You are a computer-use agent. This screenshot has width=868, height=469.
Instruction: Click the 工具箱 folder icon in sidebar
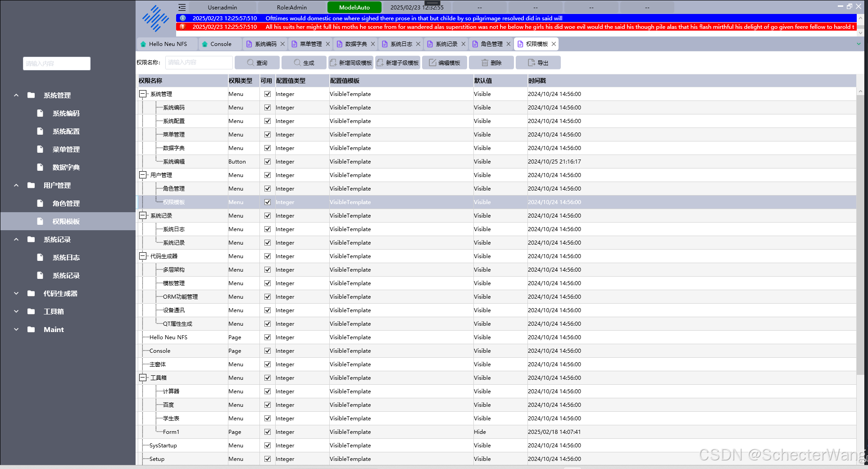[x=31, y=311]
